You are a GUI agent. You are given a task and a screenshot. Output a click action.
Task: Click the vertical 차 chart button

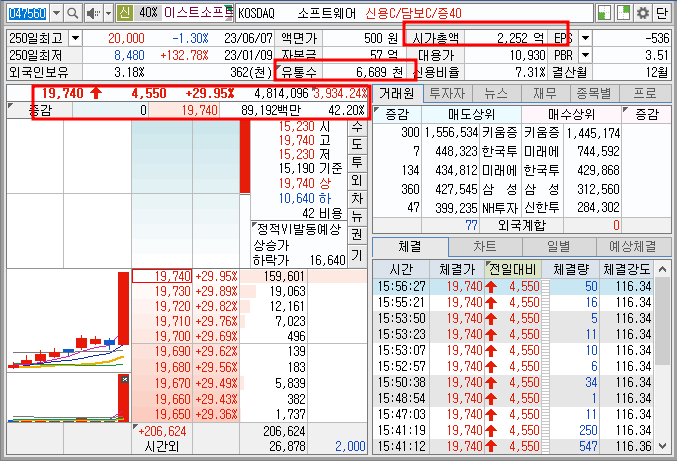pyautogui.click(x=357, y=199)
